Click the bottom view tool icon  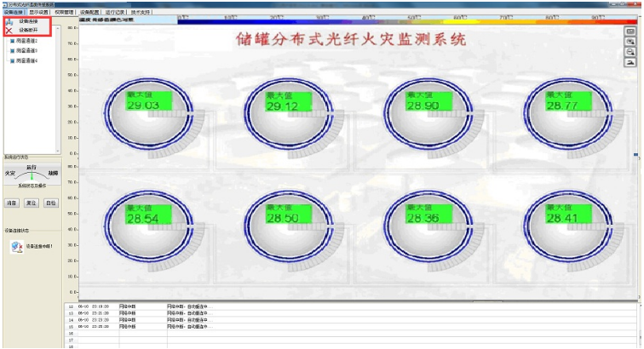click(631, 62)
